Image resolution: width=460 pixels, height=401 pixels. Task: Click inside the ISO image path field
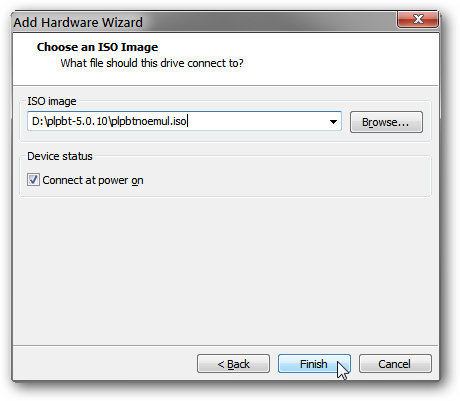(x=184, y=121)
